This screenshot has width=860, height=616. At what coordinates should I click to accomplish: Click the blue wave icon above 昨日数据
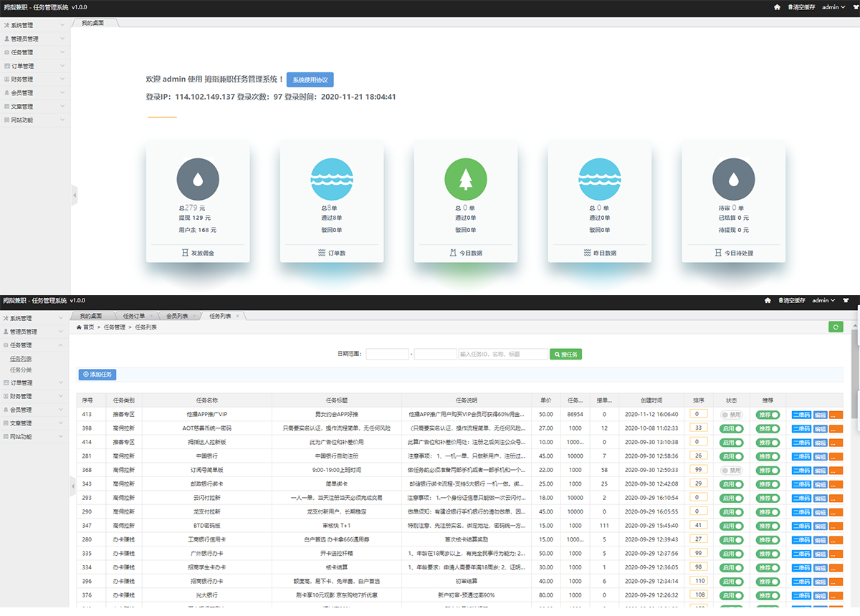coord(599,179)
